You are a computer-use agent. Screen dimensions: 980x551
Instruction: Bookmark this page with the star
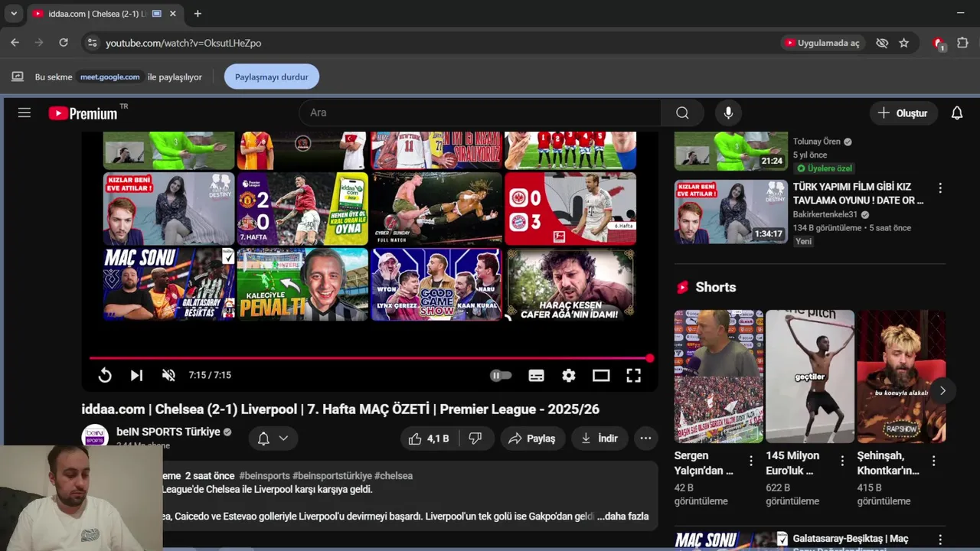903,43
